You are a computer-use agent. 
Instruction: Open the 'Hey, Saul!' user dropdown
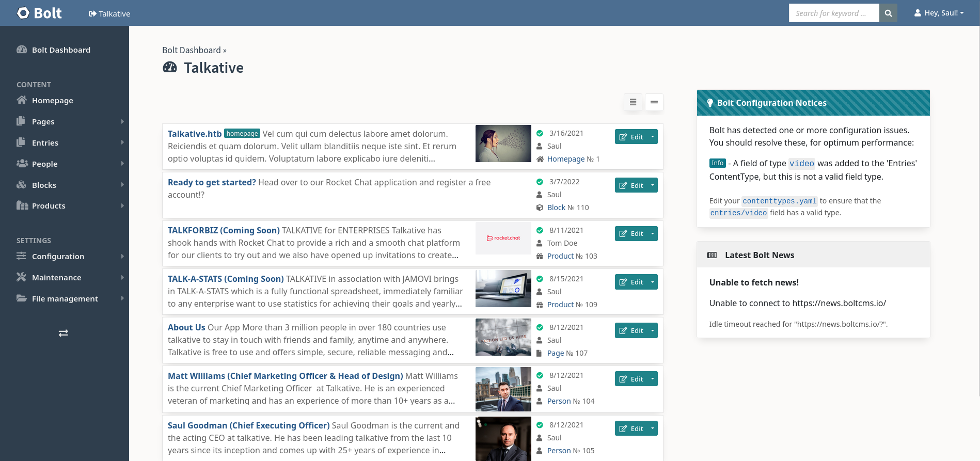[x=939, y=13]
